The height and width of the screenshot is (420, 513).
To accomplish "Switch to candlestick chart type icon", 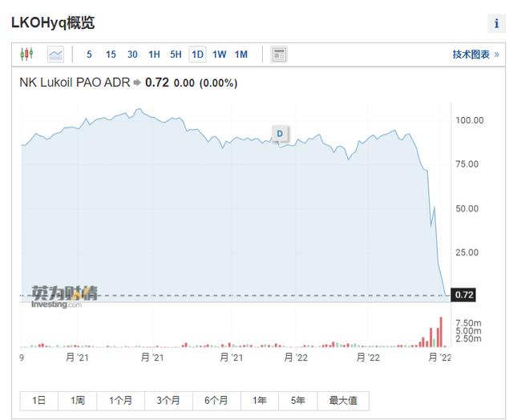I will click(x=26, y=54).
